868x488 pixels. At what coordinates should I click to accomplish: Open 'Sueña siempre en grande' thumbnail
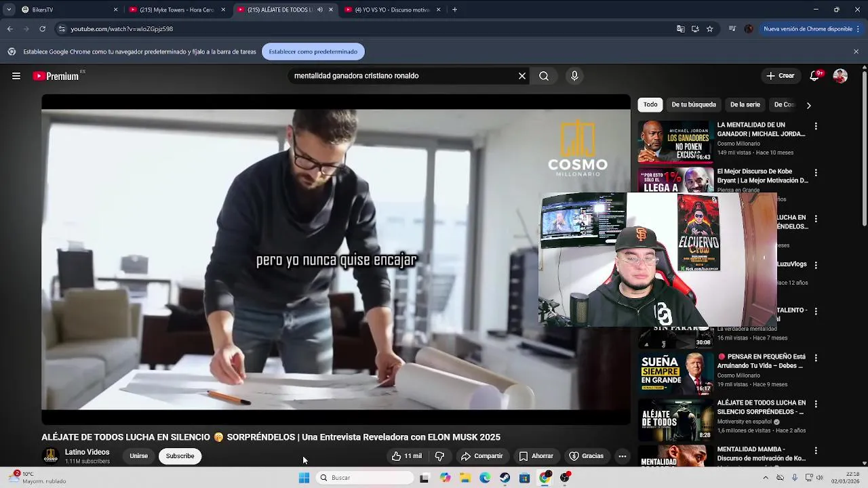[675, 373]
